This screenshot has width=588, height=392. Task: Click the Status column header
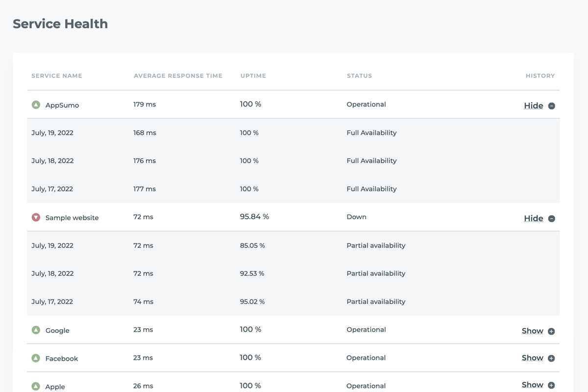point(359,76)
